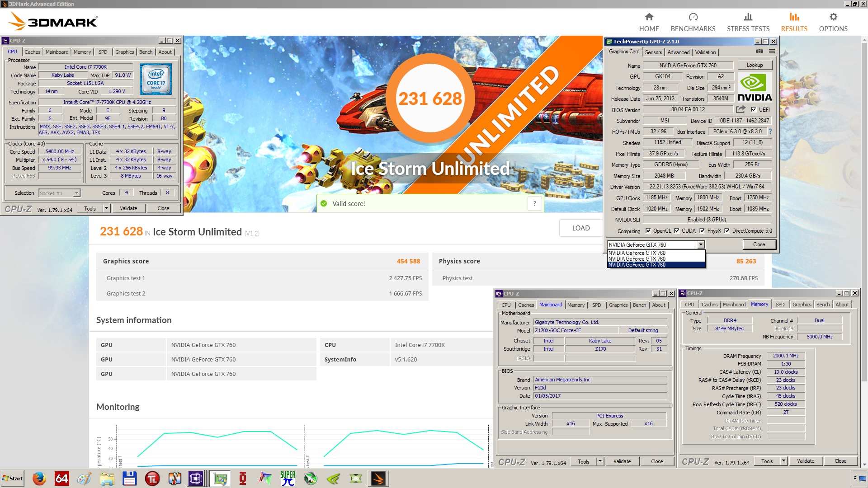Open NVIDIA icon in the taskbar
The width and height of the screenshot is (868, 488).
click(x=333, y=479)
